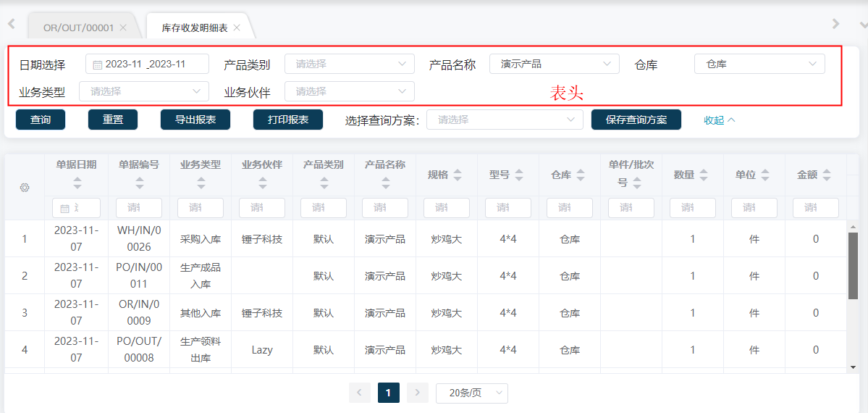Switch to the OR/OUT/00001 tab
Image resolution: width=868 pixels, height=413 pixels.
78,28
